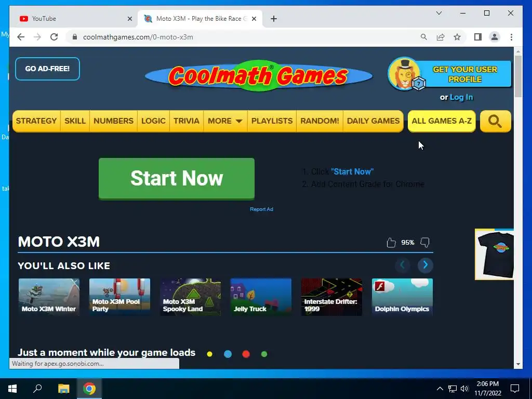Reload the Coolmath Games page
Screen dimensions: 532x399
54,37
